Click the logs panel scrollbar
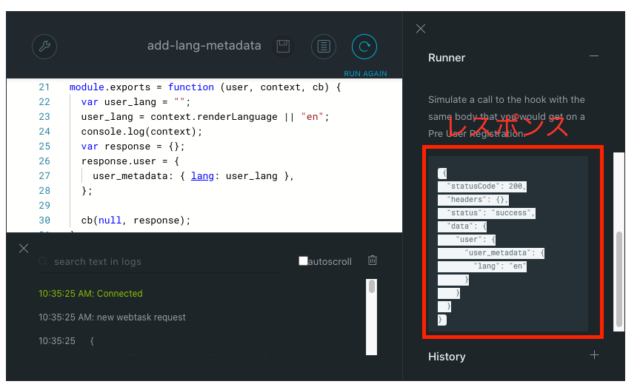640x387 pixels. click(371, 317)
